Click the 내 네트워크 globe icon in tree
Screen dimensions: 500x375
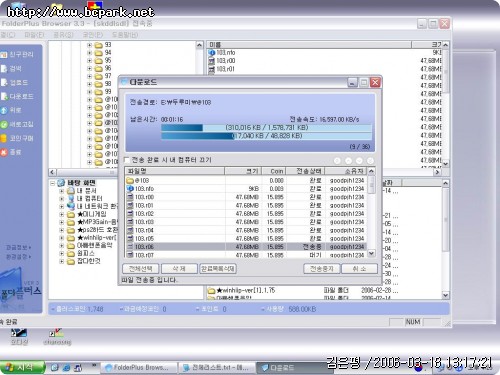coord(71,206)
